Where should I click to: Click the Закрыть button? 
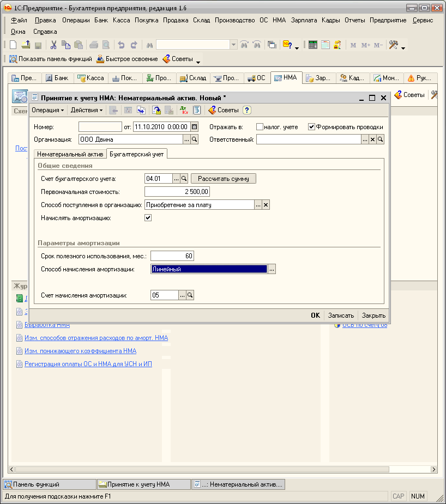pos(373,315)
